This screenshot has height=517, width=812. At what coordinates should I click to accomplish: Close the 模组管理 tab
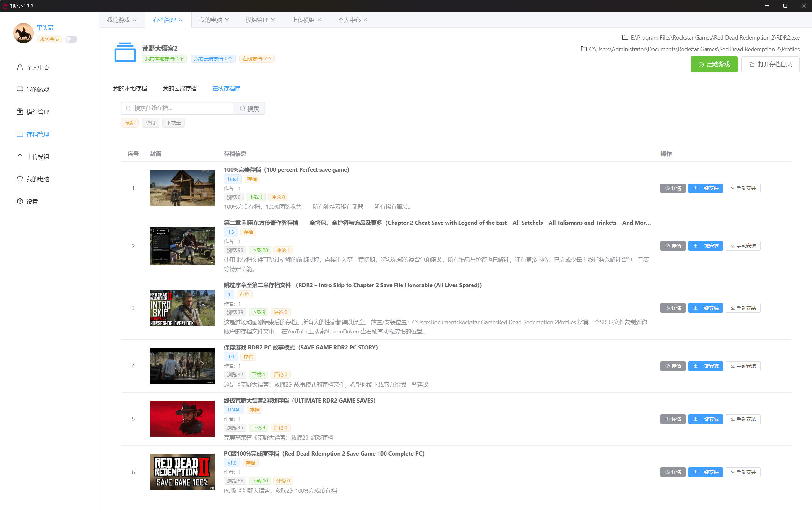(x=273, y=20)
